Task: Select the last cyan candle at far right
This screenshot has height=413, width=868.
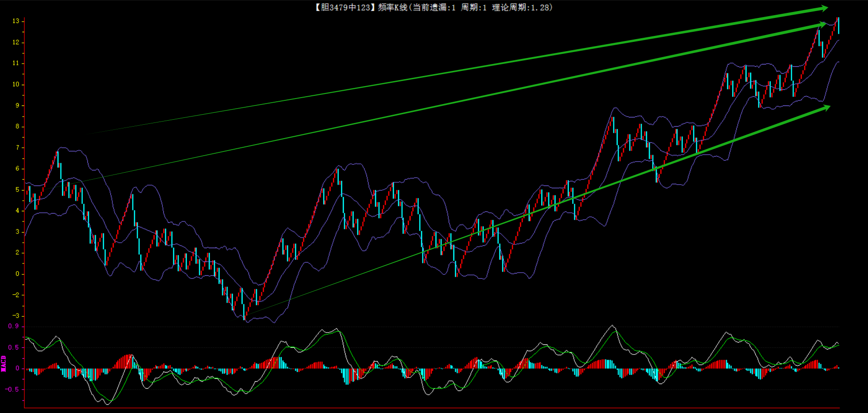Action: [x=839, y=25]
